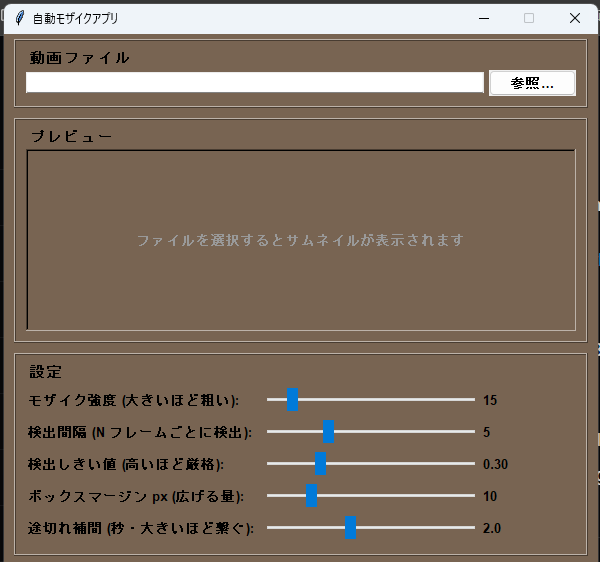Viewport: 600px width, 562px height.
Task: Click the 検出間隔 (N フレームごとに検出) label
Action: click(x=140, y=432)
